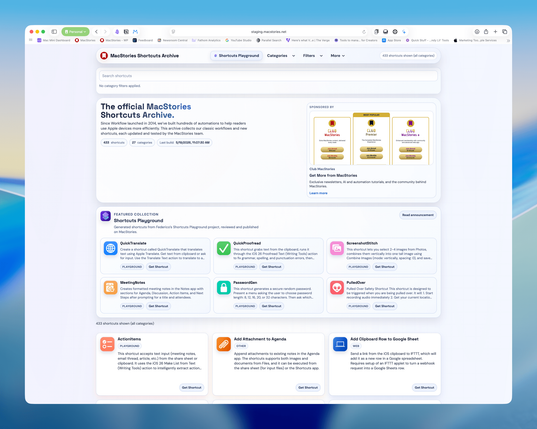Screen dimensions: 537x429
Task: Show the Safari tab overview icon
Action: (x=504, y=31)
